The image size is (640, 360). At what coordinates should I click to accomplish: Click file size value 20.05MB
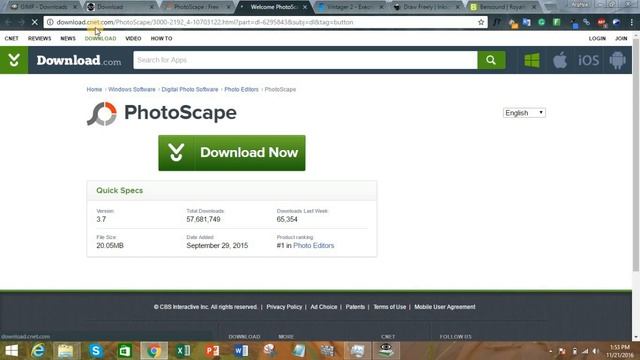[110, 245]
